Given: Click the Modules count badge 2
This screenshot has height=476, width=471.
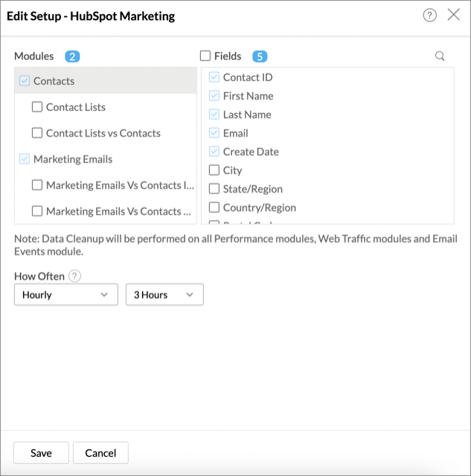Looking at the screenshot, I should tap(72, 57).
